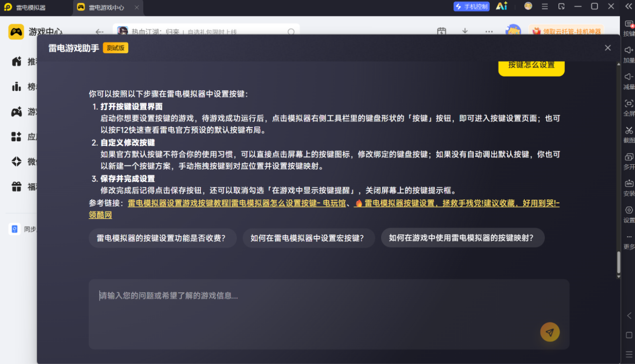Click the 雷电游戏助手 panel title

[73, 48]
